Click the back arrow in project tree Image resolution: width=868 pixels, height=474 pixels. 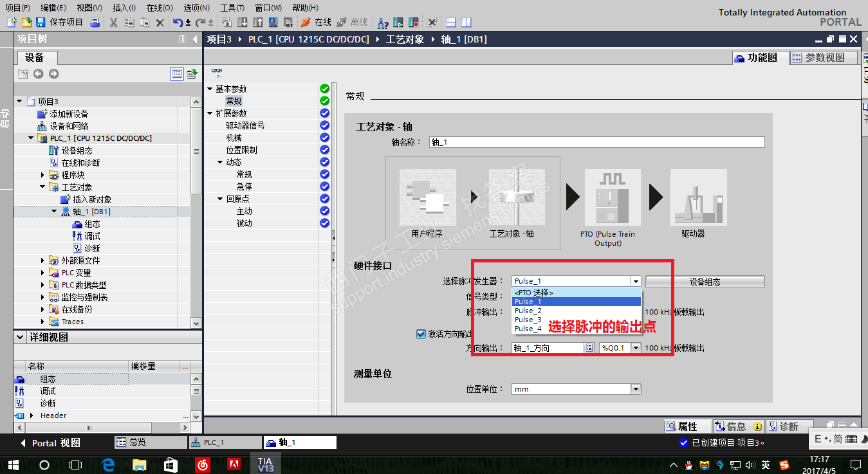pyautogui.click(x=39, y=74)
